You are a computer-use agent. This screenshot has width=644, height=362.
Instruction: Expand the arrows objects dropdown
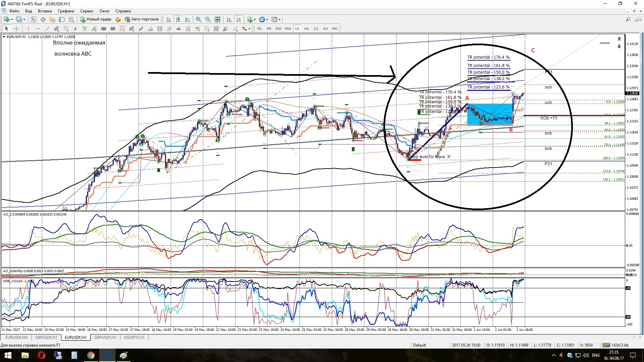[x=249, y=29]
